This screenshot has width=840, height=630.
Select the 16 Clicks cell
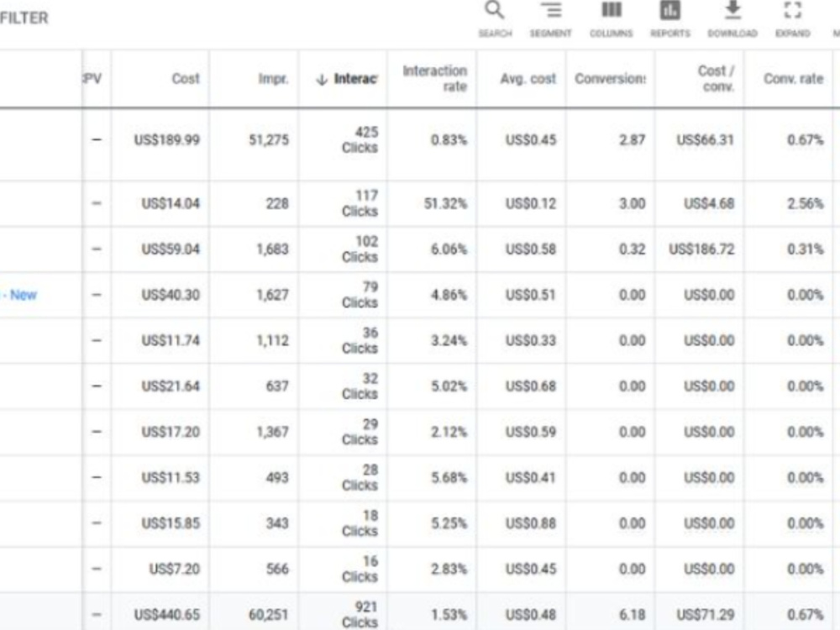pos(360,569)
